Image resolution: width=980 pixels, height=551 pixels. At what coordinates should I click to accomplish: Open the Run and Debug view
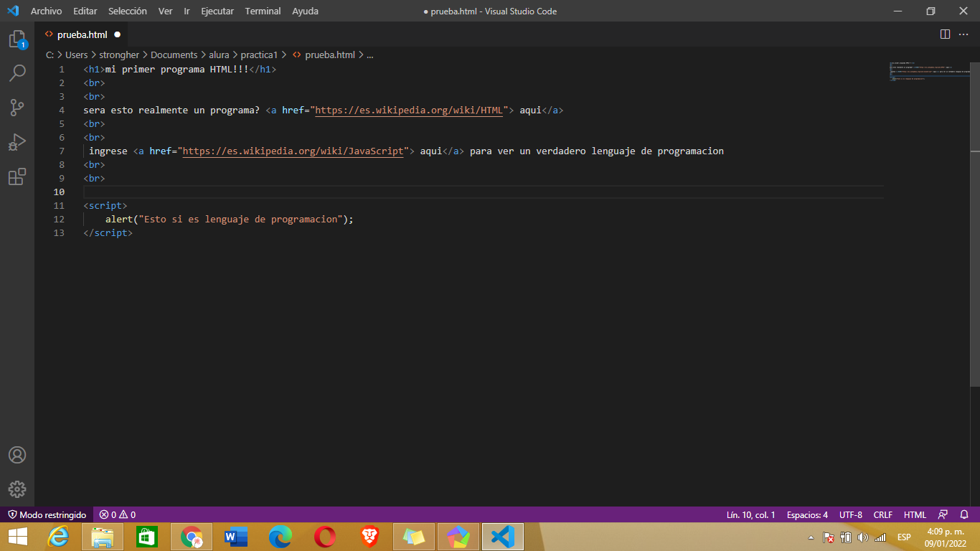point(17,142)
